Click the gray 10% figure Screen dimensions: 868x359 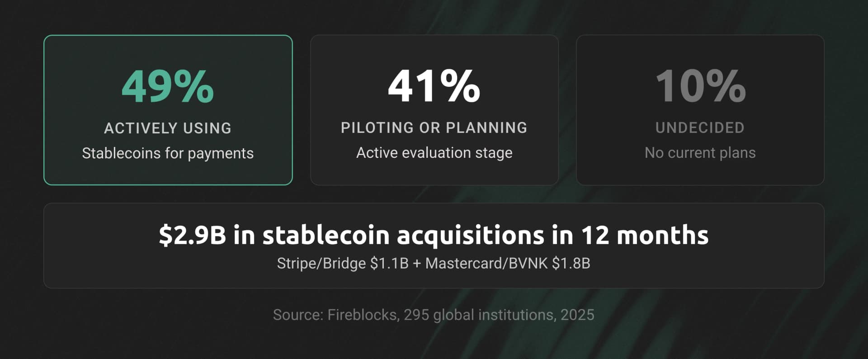click(x=700, y=86)
